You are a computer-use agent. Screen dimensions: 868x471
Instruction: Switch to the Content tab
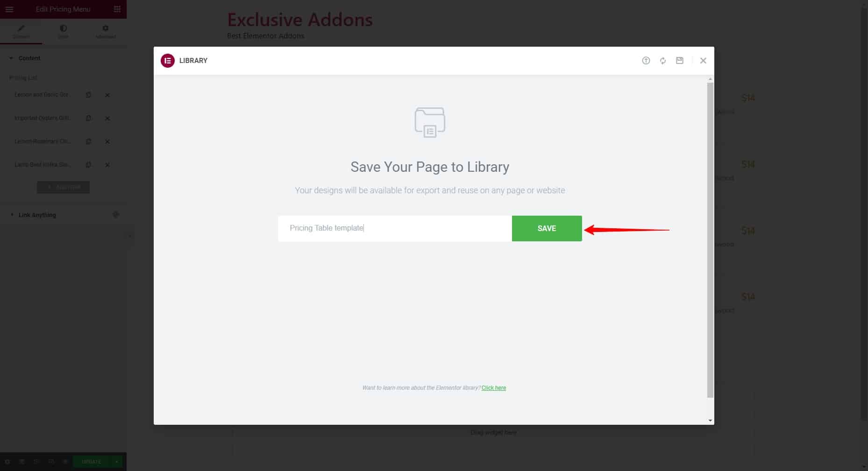(x=21, y=32)
